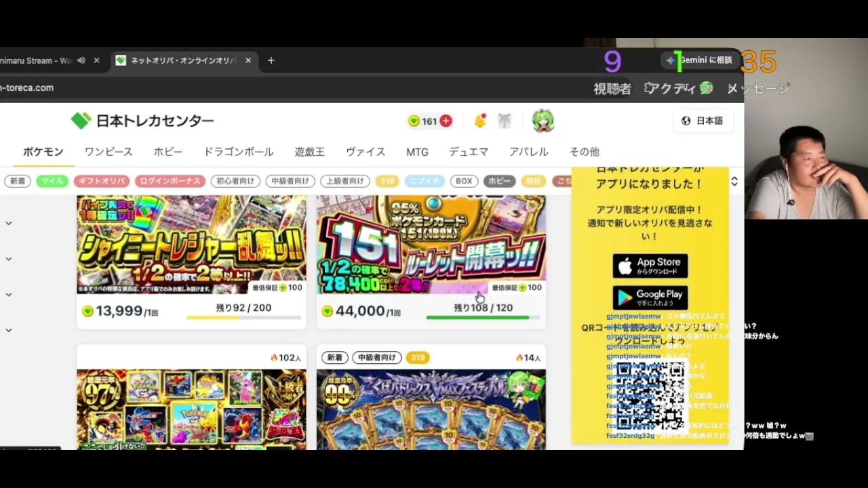Click the App Store download badge

650,266
